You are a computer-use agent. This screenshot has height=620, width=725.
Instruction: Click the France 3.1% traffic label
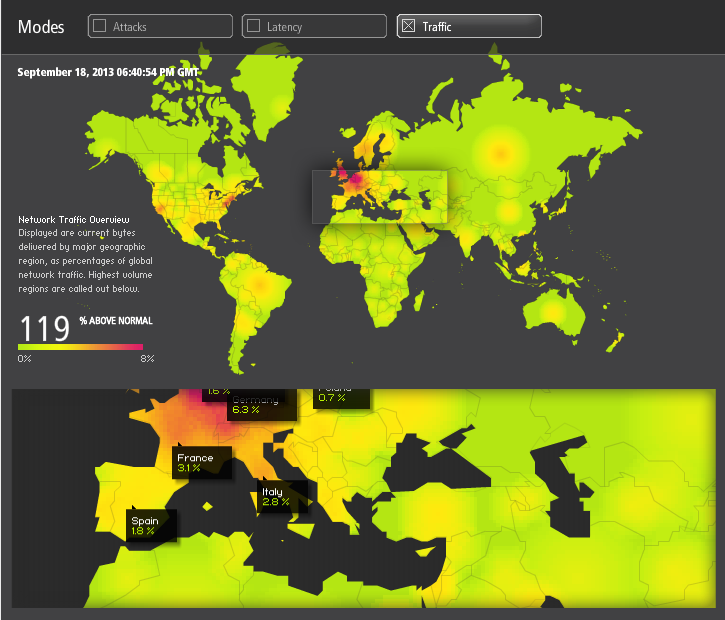click(x=201, y=463)
